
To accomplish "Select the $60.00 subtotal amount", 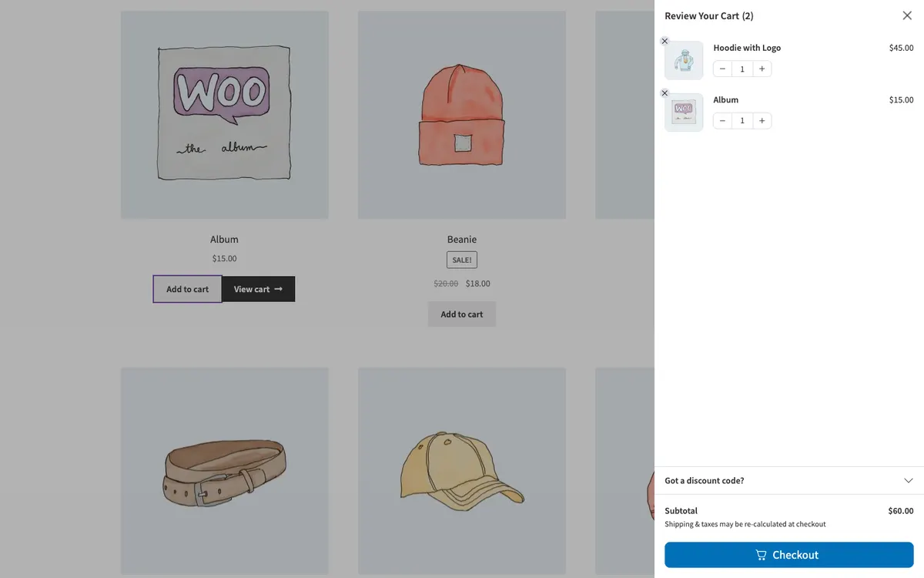I will coord(901,510).
